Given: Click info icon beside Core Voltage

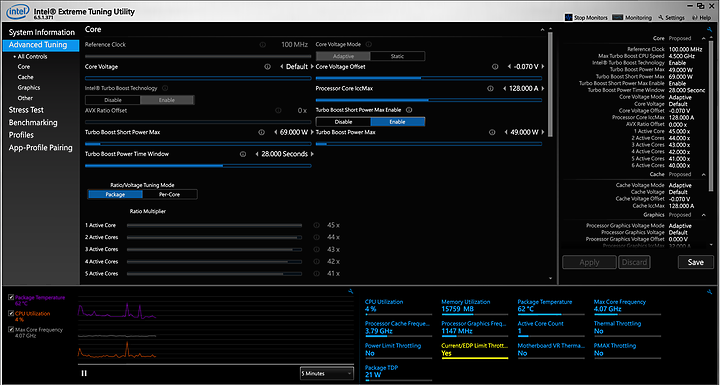Looking at the screenshot, I should (267, 67).
